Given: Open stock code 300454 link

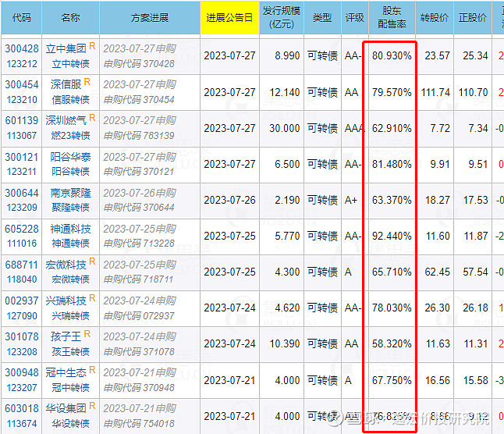Looking at the screenshot, I should (x=22, y=84).
